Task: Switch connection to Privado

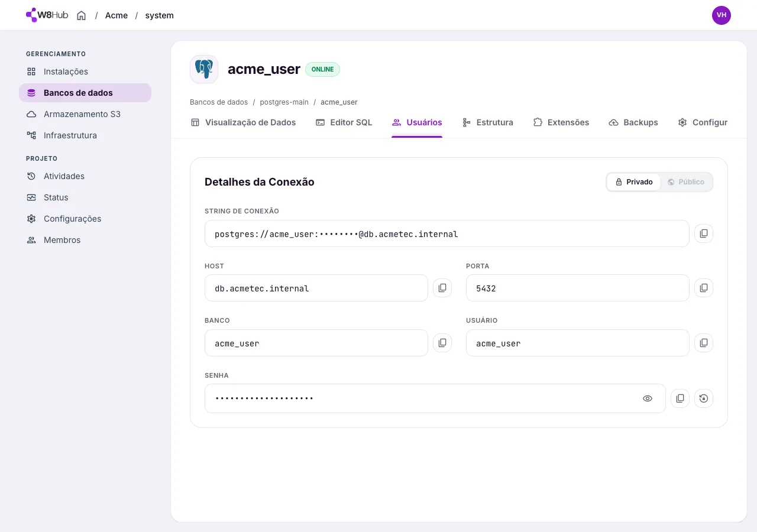Action: pos(634,182)
